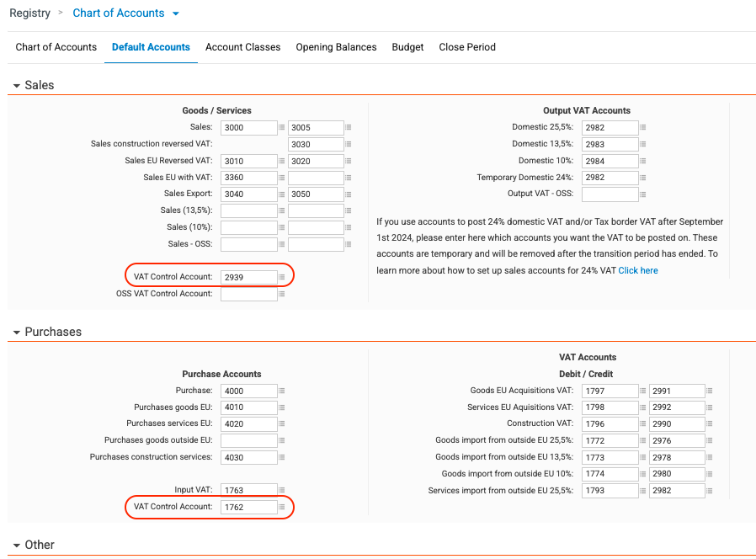The height and width of the screenshot is (559, 756).
Task: Open the Opening Balances tab
Action: pyautogui.click(x=336, y=47)
